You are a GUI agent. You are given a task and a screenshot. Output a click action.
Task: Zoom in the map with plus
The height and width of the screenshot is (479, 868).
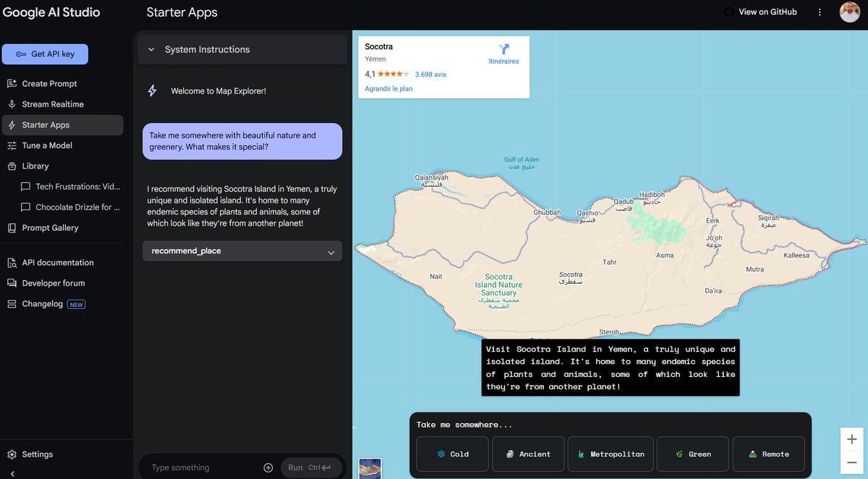[x=852, y=439]
